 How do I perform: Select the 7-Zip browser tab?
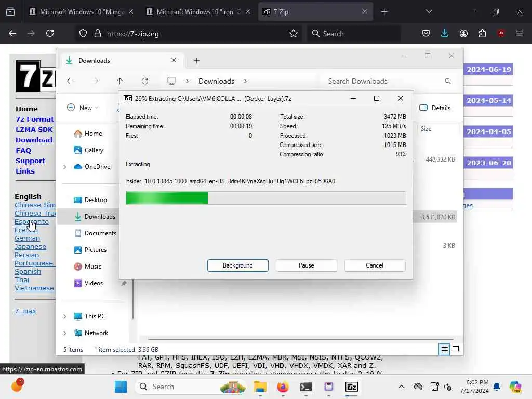(x=315, y=12)
